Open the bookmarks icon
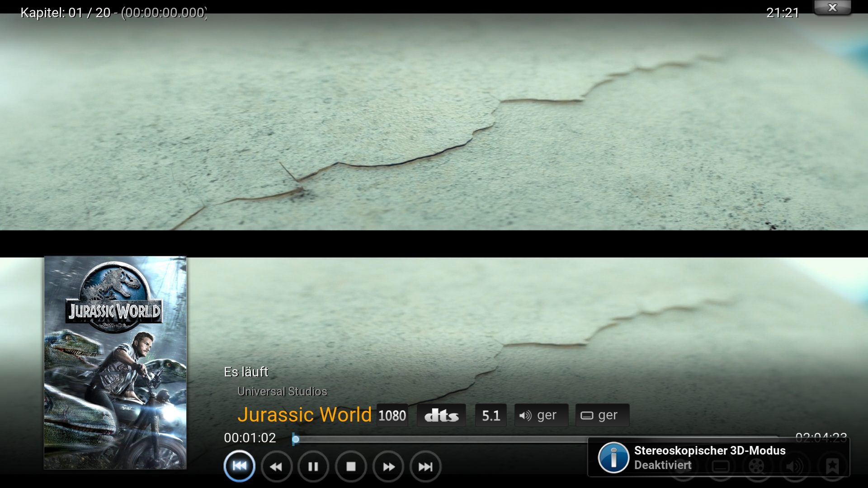 click(x=832, y=466)
